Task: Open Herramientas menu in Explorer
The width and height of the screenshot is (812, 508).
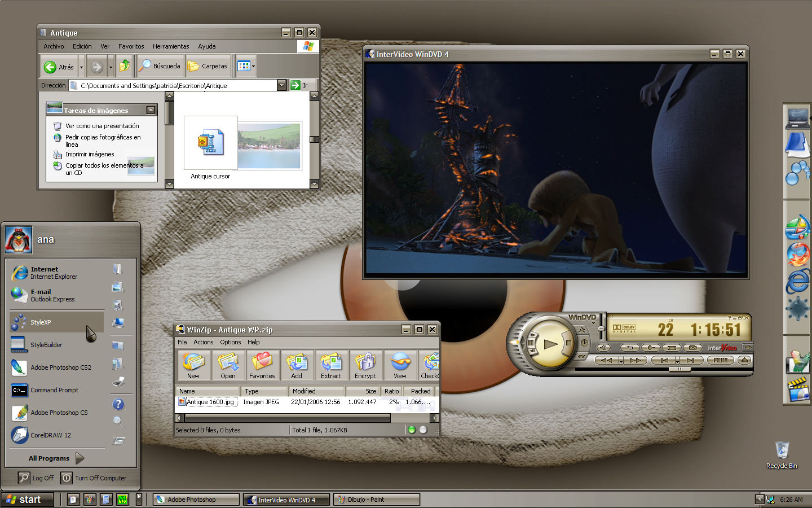Action: [x=171, y=46]
